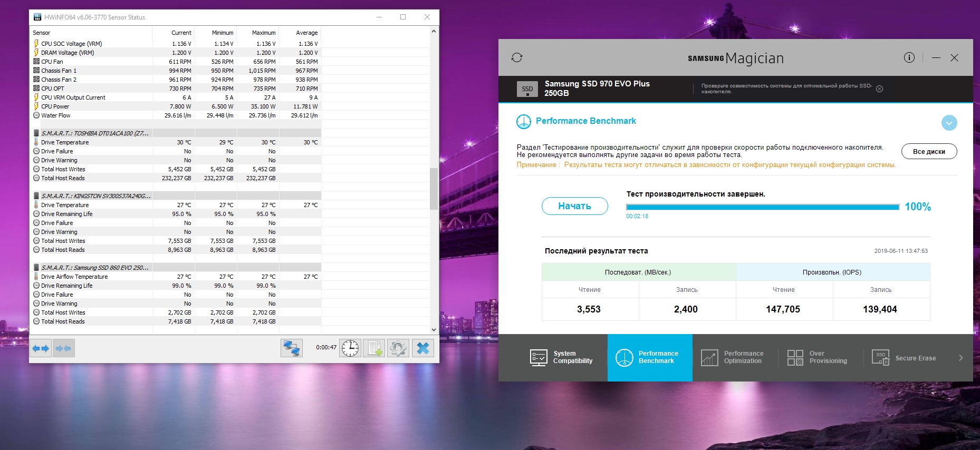
Task: Select the S.M.A.R.T.: Samsung SSD 860 EVO group row
Action: 176,268
